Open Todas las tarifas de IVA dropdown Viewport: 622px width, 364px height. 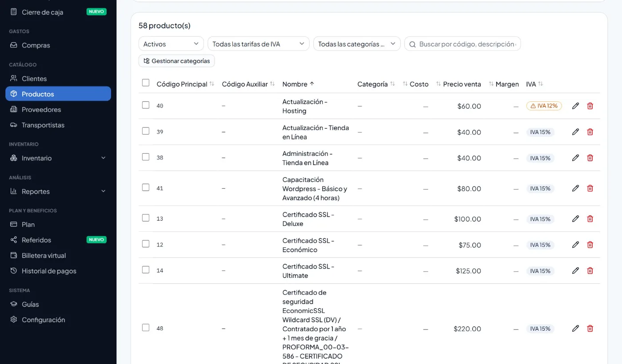259,44
